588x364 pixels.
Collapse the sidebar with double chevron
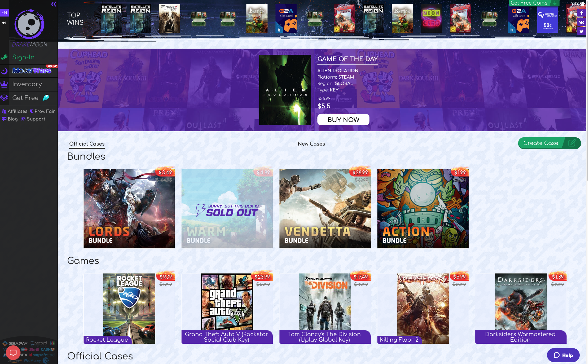click(x=54, y=4)
